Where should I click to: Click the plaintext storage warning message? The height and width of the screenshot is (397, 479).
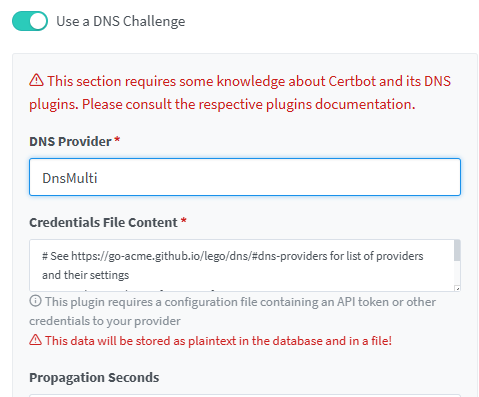tap(219, 341)
